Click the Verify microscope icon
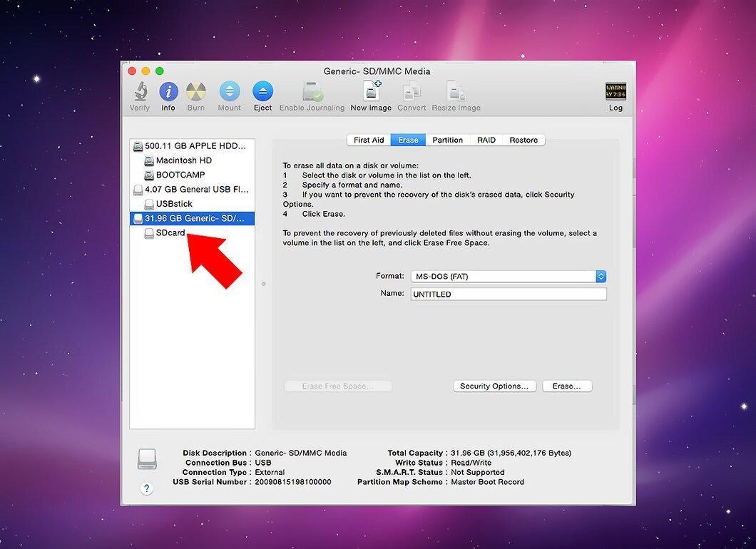This screenshot has width=756, height=549. [141, 91]
